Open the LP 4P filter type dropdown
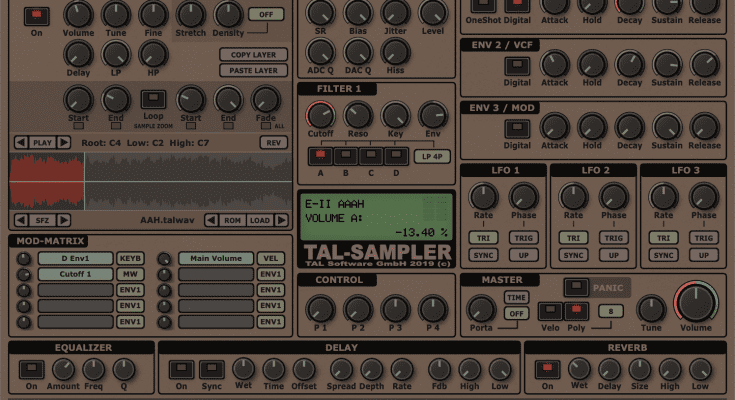The width and height of the screenshot is (735, 400). pos(430,156)
